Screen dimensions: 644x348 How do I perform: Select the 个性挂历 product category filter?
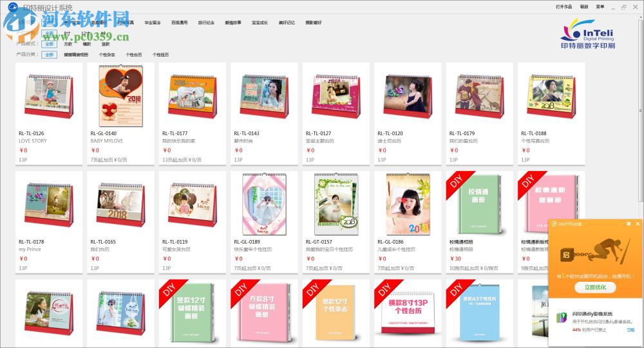(160, 55)
